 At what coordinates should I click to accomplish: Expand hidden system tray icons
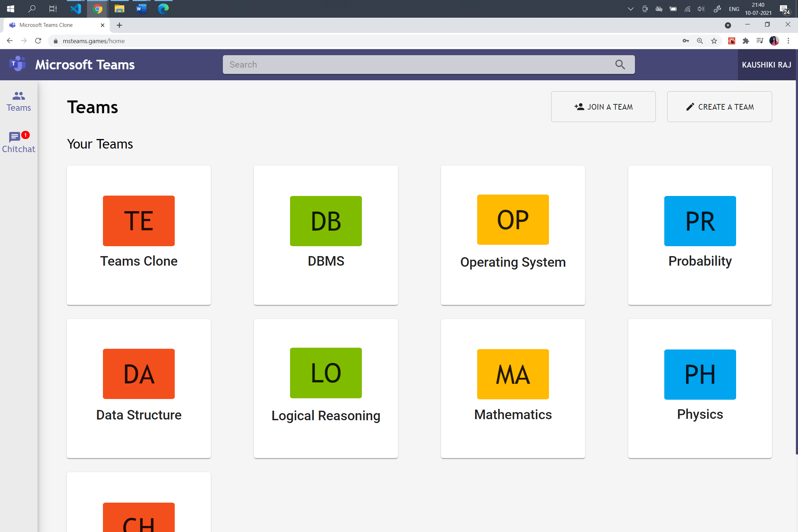pyautogui.click(x=630, y=9)
